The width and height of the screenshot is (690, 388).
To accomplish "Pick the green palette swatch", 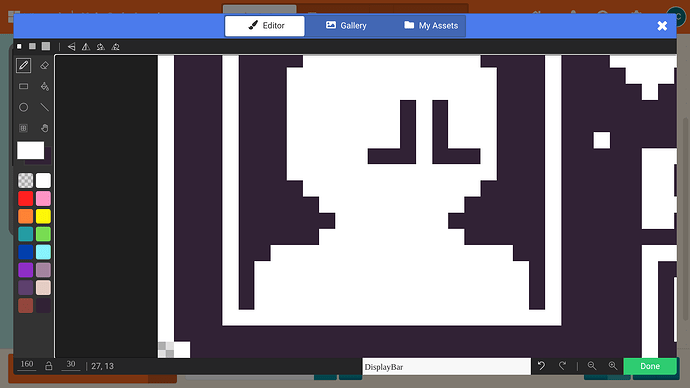I will point(43,234).
